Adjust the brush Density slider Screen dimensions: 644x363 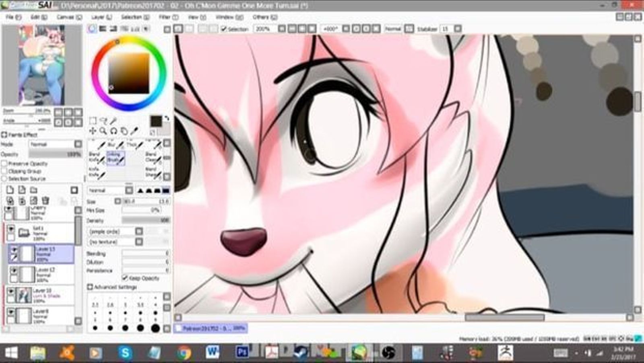(146, 220)
